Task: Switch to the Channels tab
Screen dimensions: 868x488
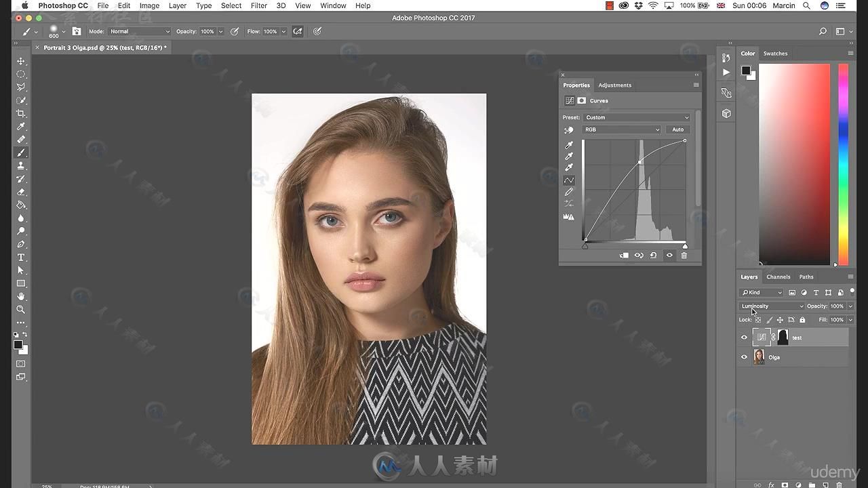Action: point(778,277)
